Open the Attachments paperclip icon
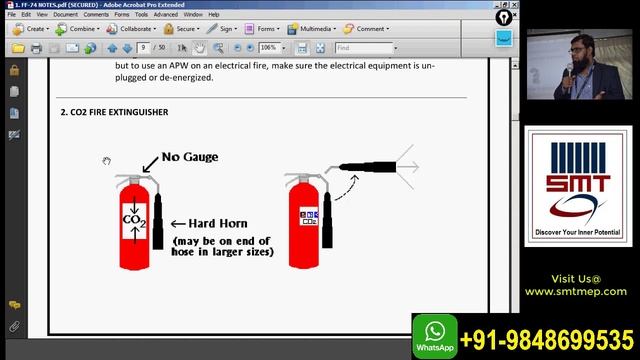640x360 pixels. click(x=14, y=327)
